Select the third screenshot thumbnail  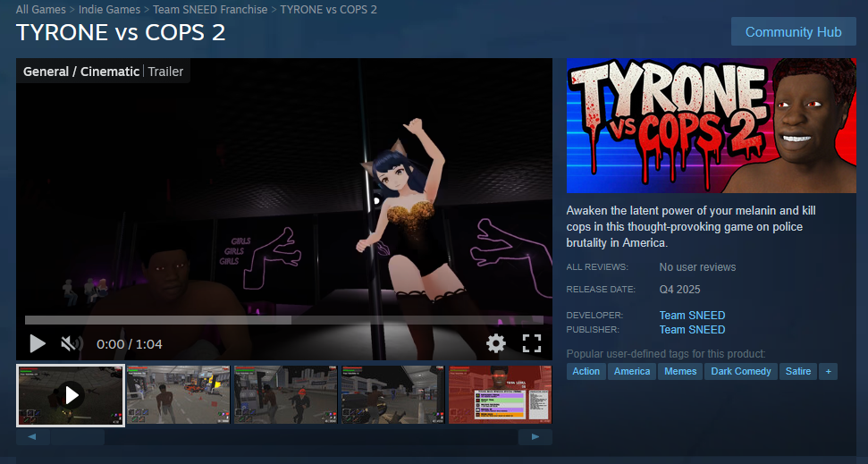point(286,395)
